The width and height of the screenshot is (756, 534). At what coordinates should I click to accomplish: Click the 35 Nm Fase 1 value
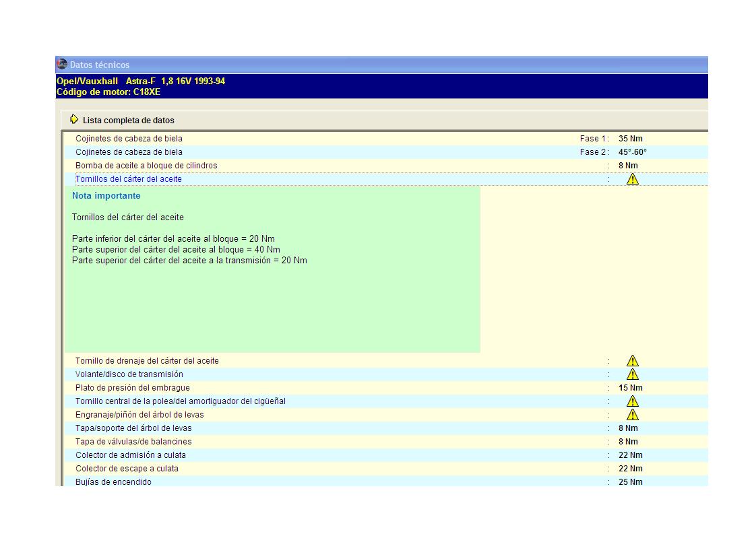coord(630,139)
